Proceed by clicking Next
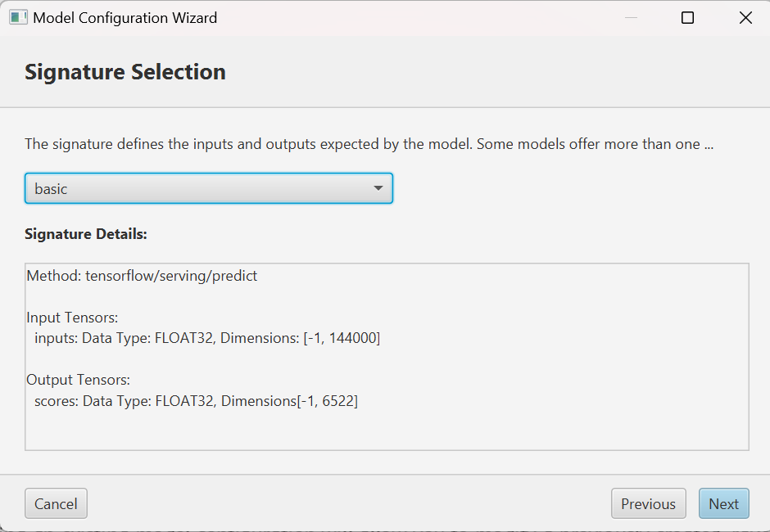770x532 pixels. pos(723,504)
